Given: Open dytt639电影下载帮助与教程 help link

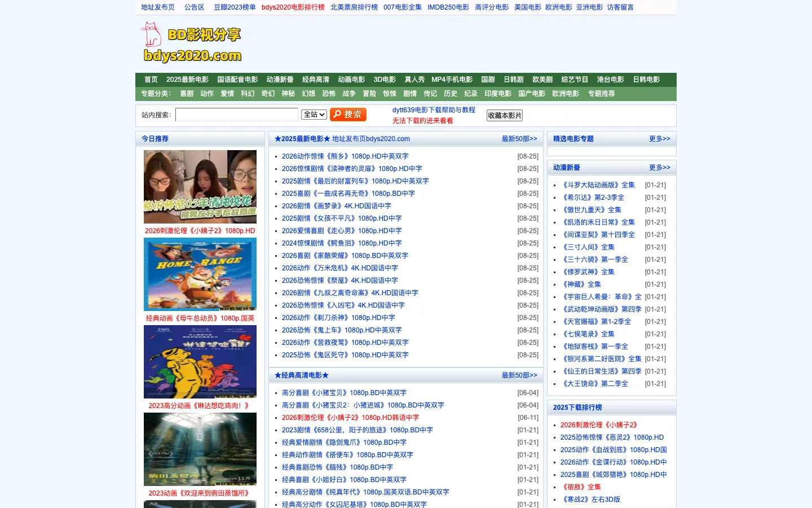Looking at the screenshot, I should click(x=434, y=110).
